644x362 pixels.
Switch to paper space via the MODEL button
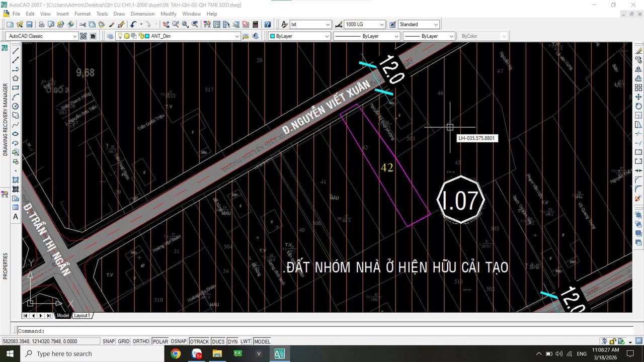tap(262, 341)
